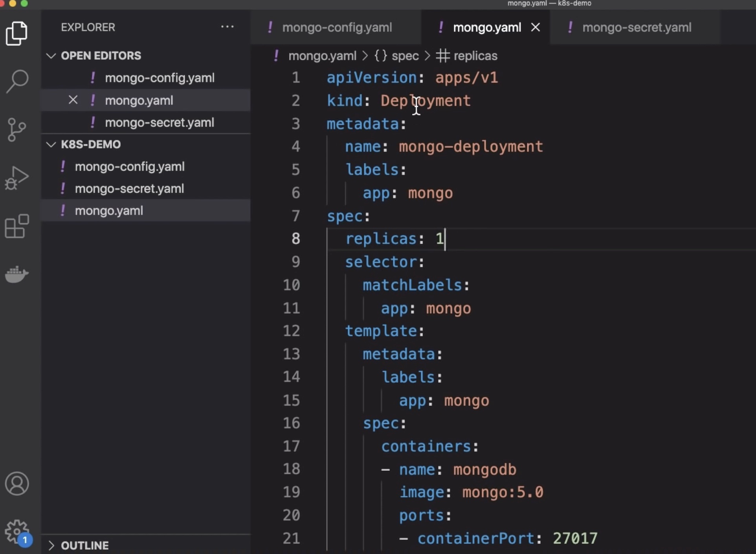Click spec breadcrumb segment

[405, 56]
